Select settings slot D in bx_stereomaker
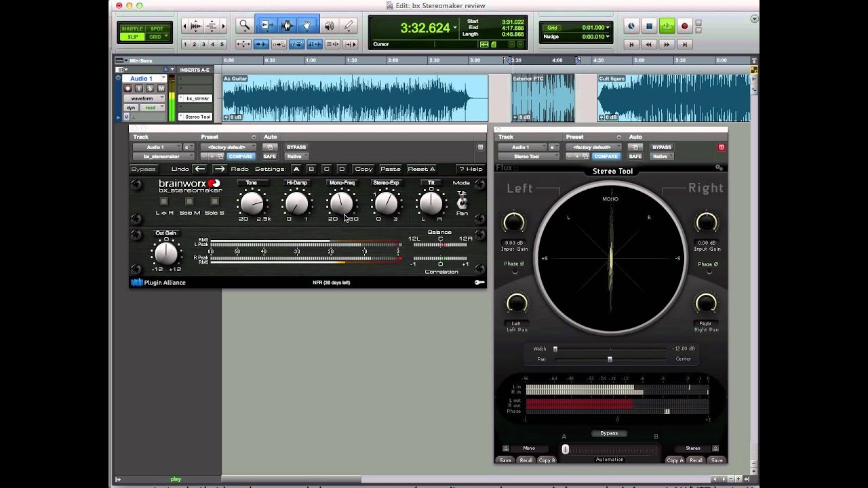The height and width of the screenshot is (488, 868). [342, 169]
